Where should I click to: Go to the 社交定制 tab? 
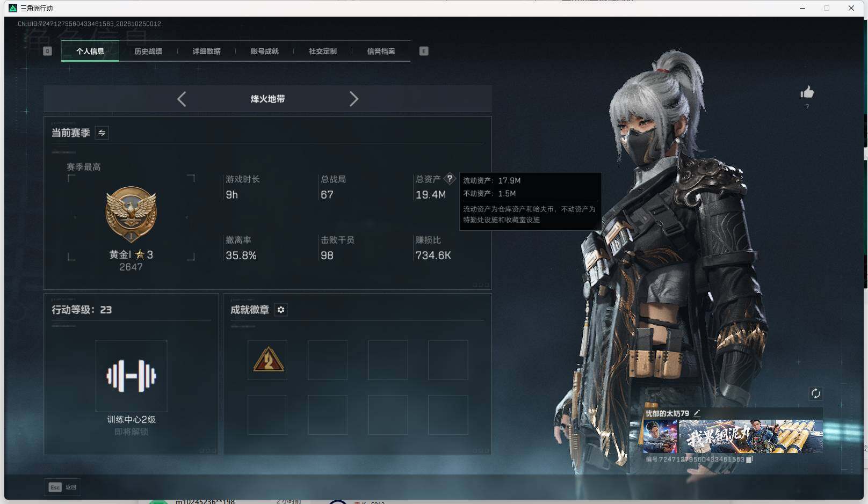pos(323,52)
